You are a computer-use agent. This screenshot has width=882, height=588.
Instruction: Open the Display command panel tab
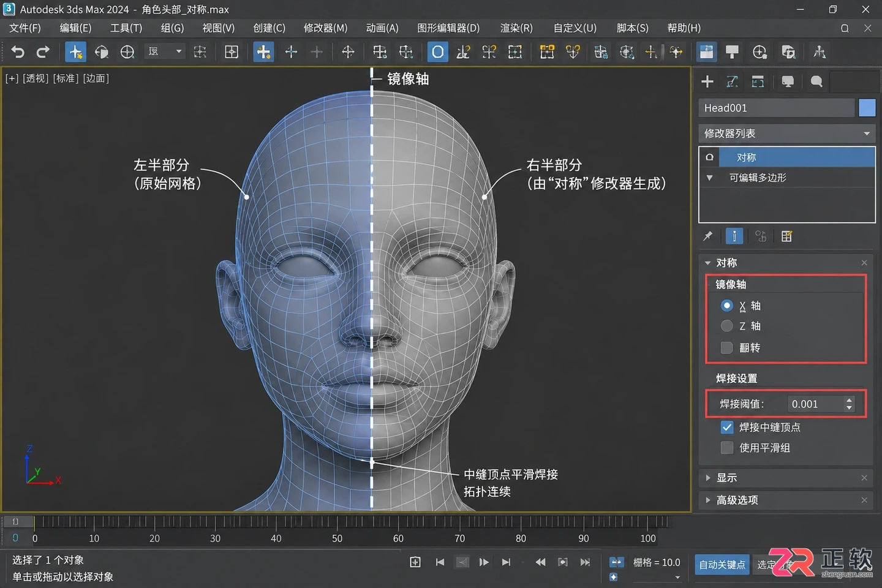(788, 81)
